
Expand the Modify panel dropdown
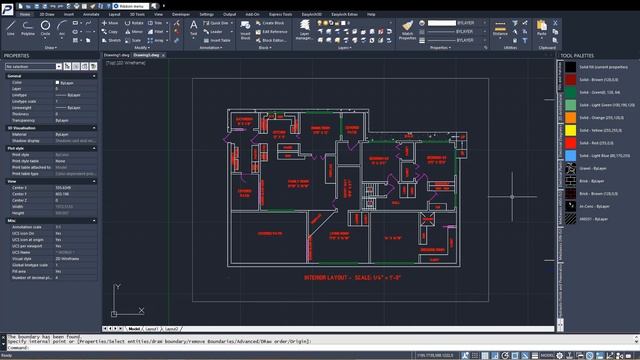(142, 48)
